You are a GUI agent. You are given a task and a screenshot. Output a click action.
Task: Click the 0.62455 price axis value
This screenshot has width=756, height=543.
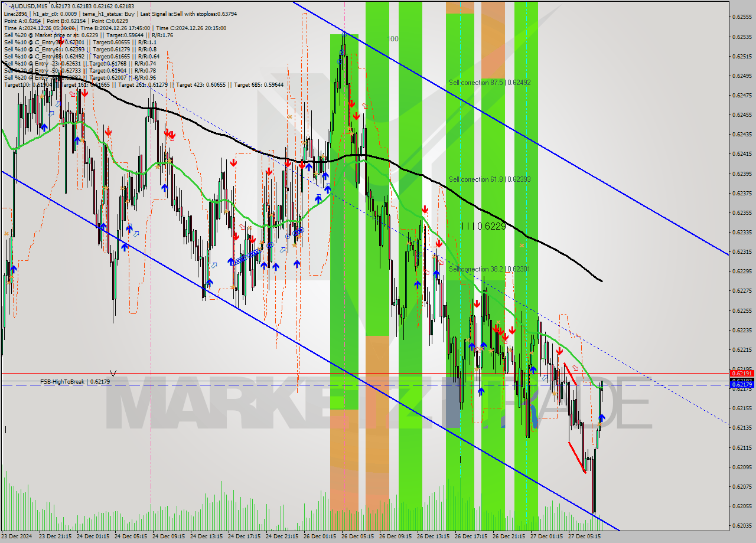coord(742,115)
